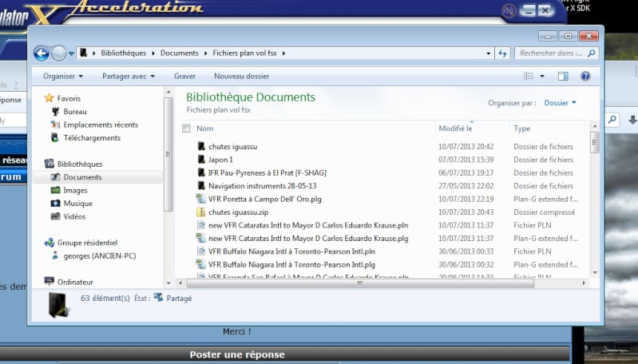Select 'georges (ANCIEN-PC)' homegroup user
The image size is (638, 364).
click(x=100, y=255)
